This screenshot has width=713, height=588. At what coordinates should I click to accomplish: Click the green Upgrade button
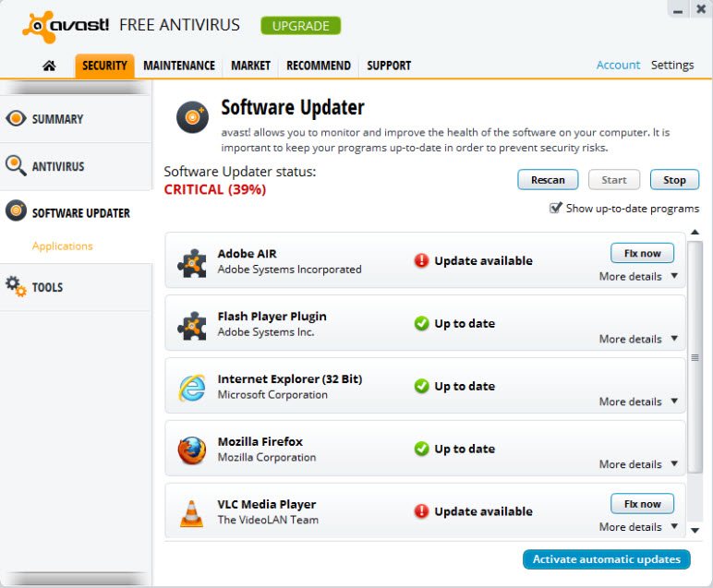(300, 26)
